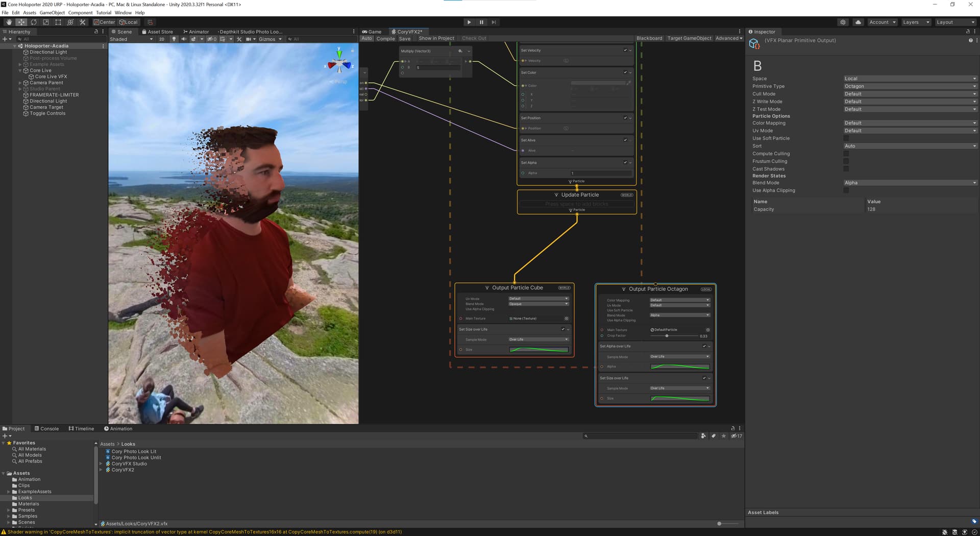The width and height of the screenshot is (980, 536).
Task: Toggle scene lighting bulb icon
Action: pyautogui.click(x=174, y=39)
